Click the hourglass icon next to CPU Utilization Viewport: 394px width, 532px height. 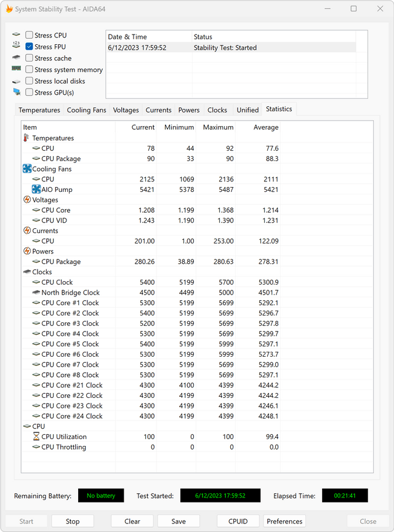tap(36, 436)
